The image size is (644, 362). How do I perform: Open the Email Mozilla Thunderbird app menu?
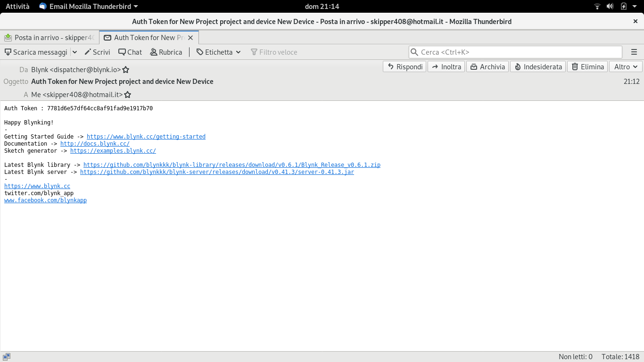click(x=89, y=6)
